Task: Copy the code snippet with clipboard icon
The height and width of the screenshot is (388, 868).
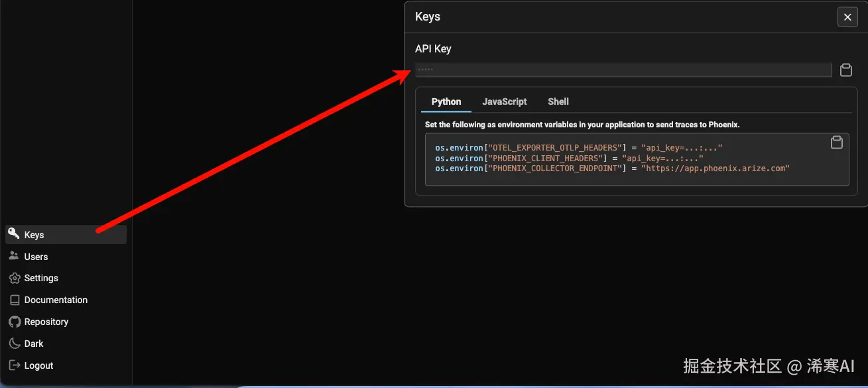Action: [x=837, y=143]
